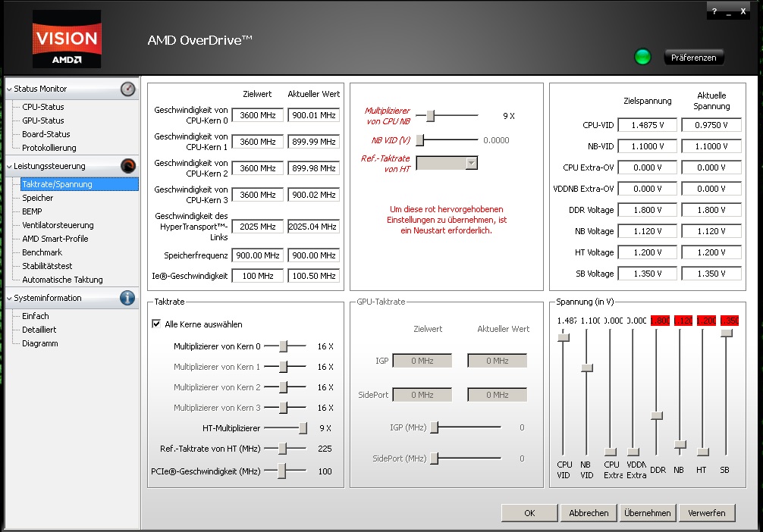This screenshot has height=532, width=763.
Task: Click the Systeminformation info icon
Action: [x=127, y=298]
